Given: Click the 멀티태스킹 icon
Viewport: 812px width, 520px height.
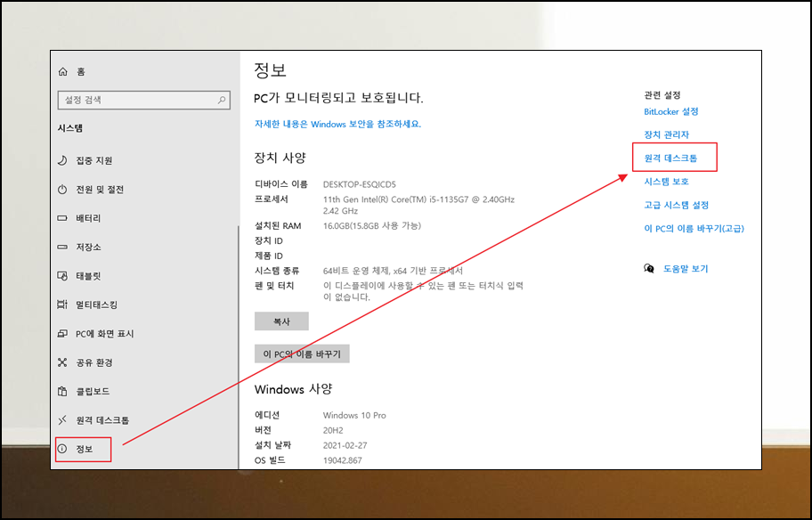Looking at the screenshot, I should point(62,305).
